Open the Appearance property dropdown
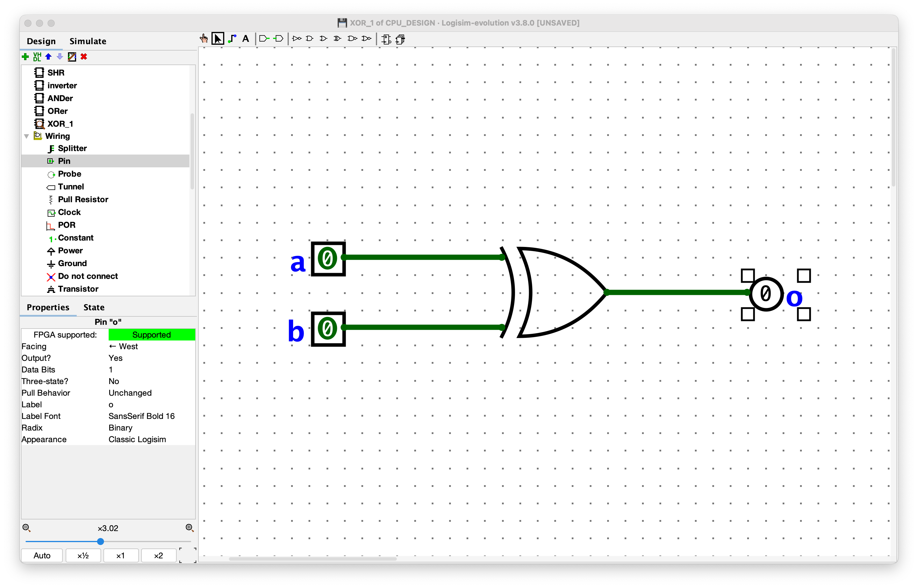 [x=152, y=440]
